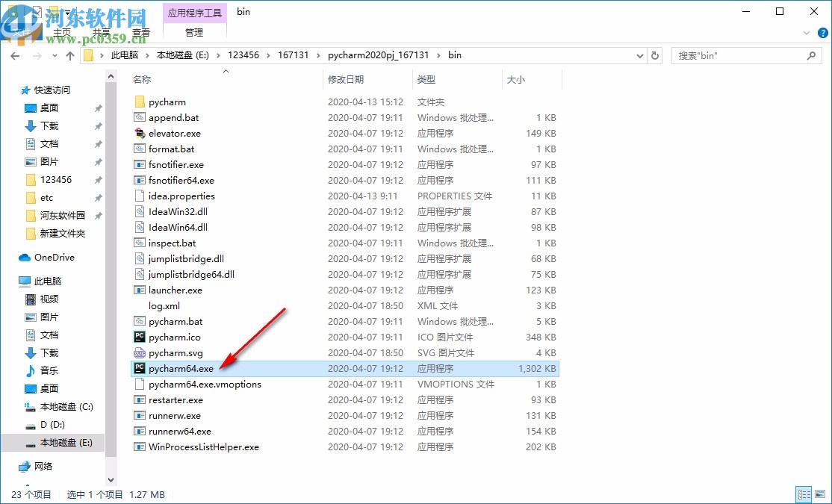Go back with the back arrow

click(16, 55)
